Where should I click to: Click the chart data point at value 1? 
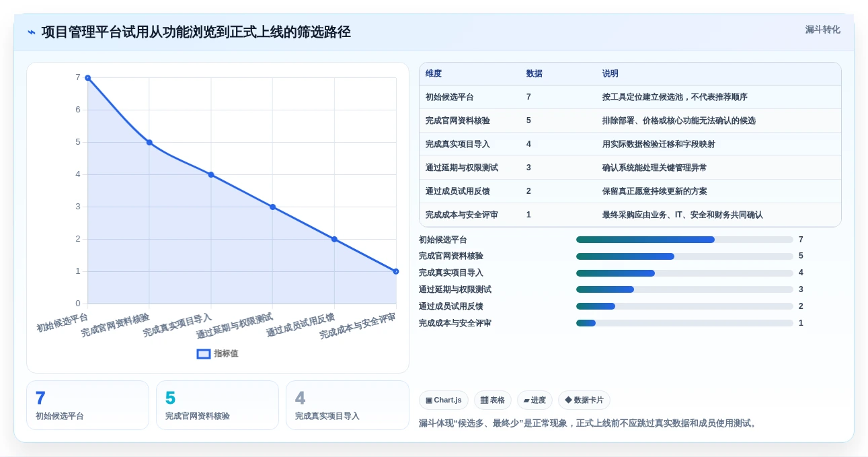pyautogui.click(x=396, y=271)
